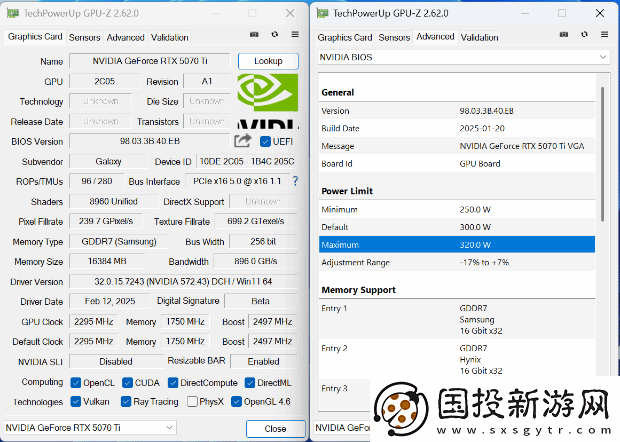
Task: Click the Memory Size 16384 MB field
Action: tap(107, 261)
